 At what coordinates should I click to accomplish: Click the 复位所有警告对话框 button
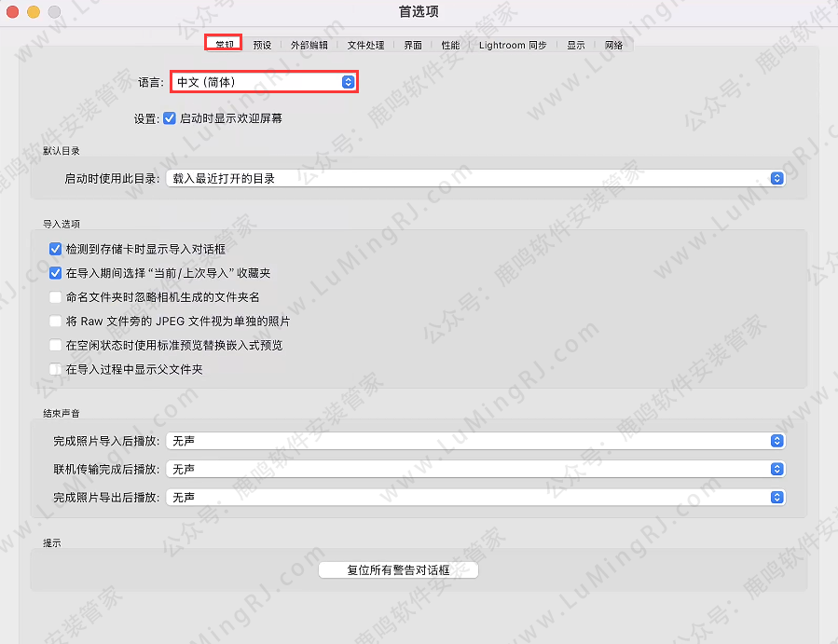tap(398, 569)
